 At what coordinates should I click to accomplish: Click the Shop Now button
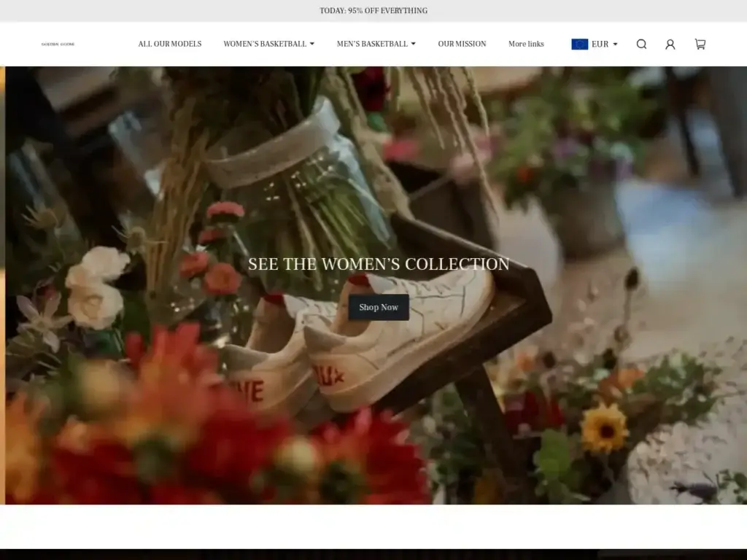point(379,307)
